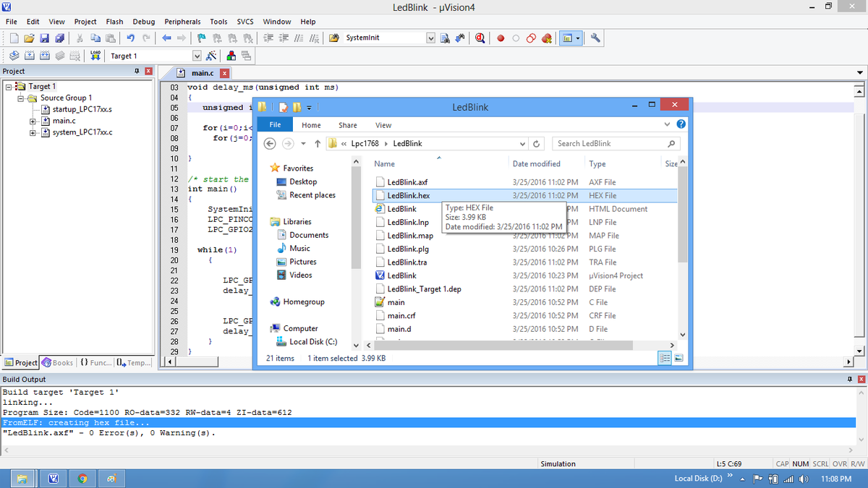The height and width of the screenshot is (488, 868).
Task: Start the debug session with the magnifier 'd' icon
Action: 480,38
